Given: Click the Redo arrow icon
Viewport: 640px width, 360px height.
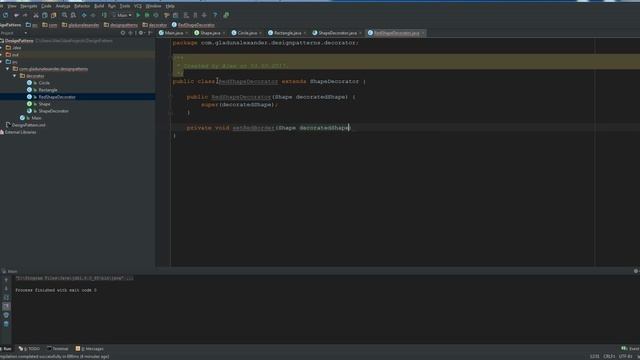Looking at the screenshot, I should (25, 15).
